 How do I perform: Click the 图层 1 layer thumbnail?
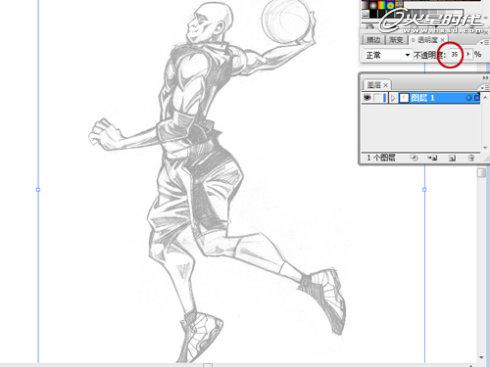pyautogui.click(x=404, y=98)
